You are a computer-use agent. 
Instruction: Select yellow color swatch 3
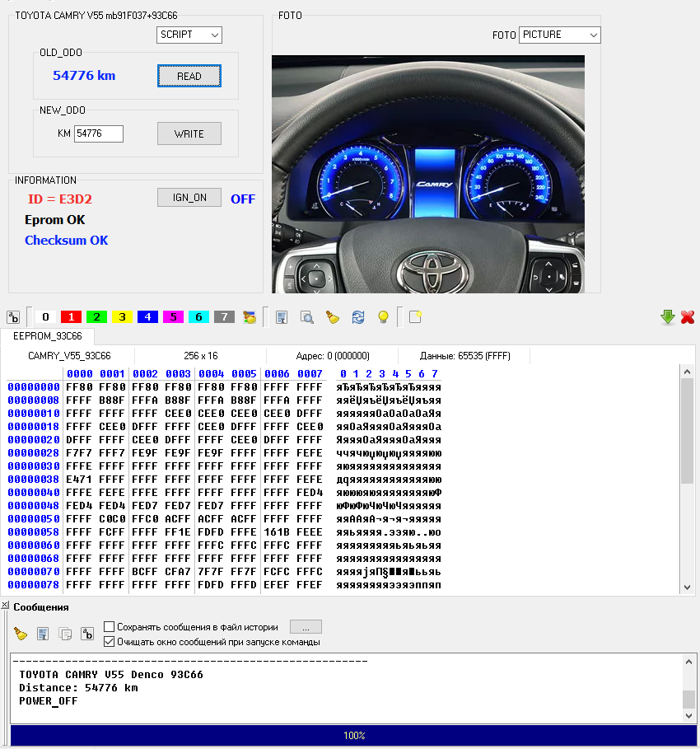122,316
